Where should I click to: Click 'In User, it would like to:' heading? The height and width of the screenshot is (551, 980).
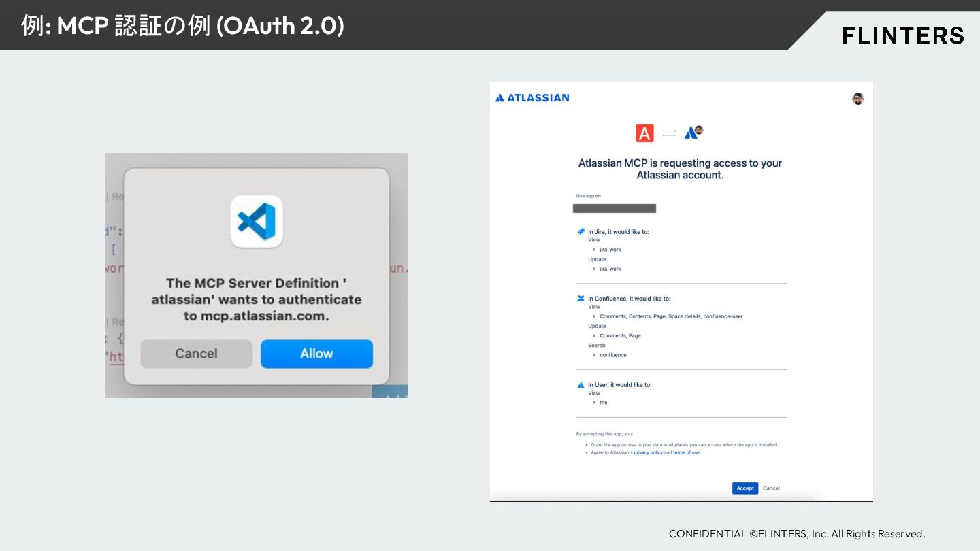619,384
